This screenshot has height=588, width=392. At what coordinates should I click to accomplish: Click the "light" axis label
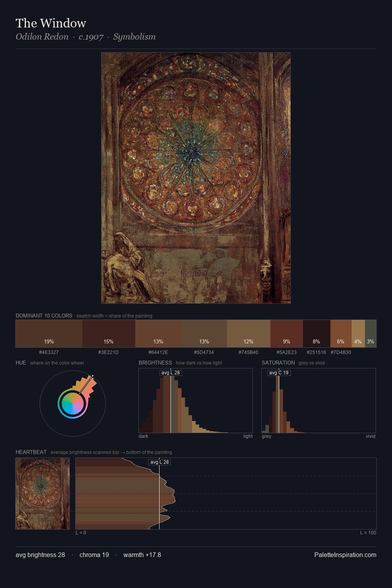(x=248, y=436)
